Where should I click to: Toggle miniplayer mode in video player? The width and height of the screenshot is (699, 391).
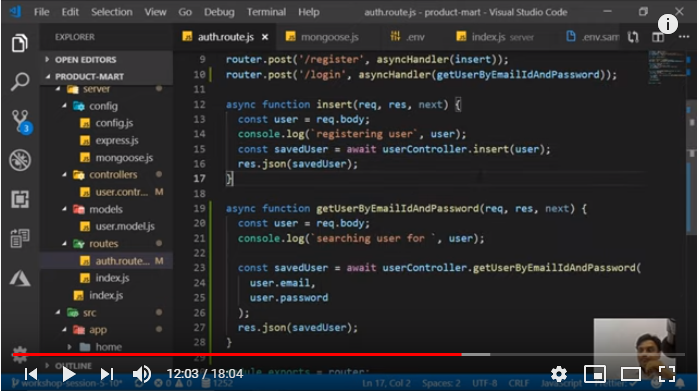(595, 374)
